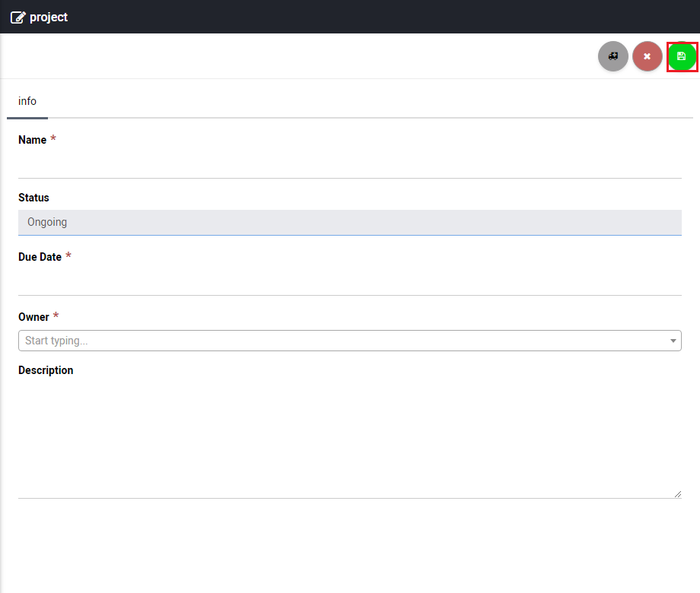700x593 pixels.
Task: Click the Name field label
Action: 32,140
